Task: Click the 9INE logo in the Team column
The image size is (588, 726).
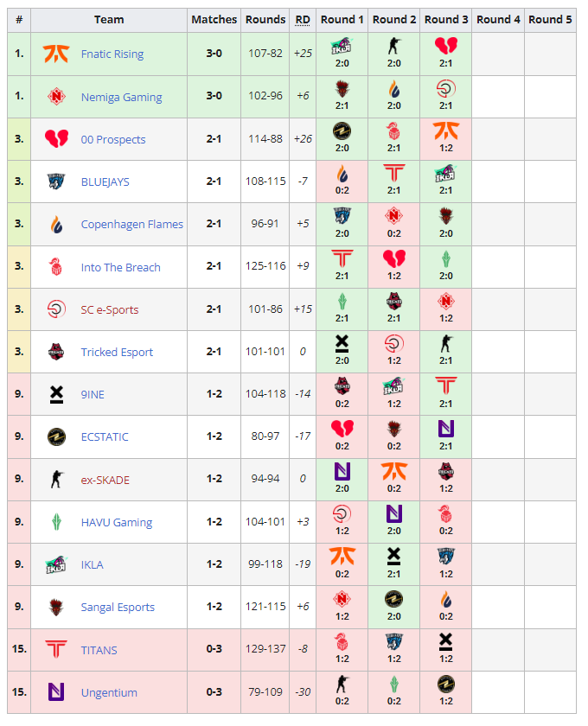Action: pyautogui.click(x=56, y=394)
